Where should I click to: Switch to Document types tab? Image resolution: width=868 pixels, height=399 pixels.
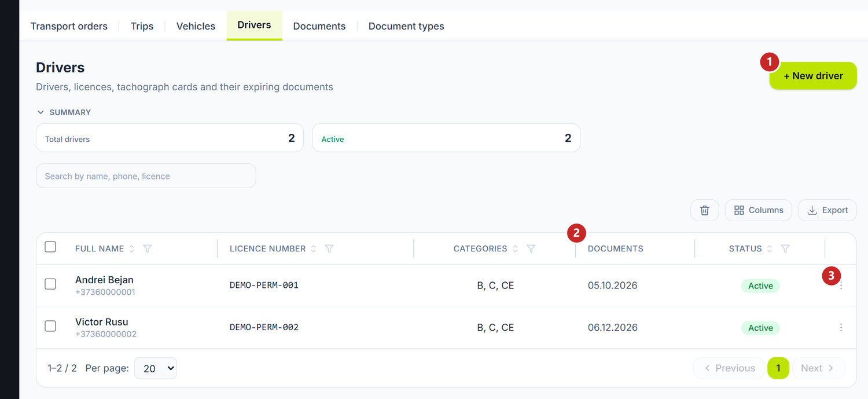tap(406, 26)
